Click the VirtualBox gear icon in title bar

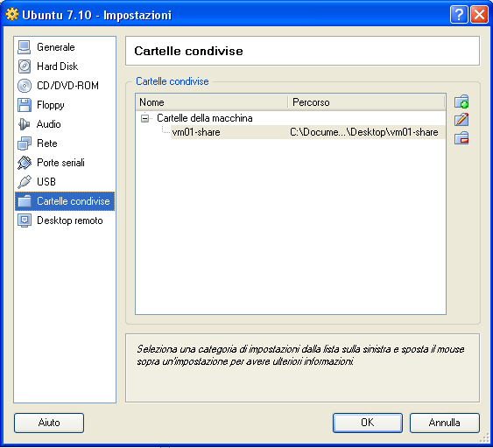pyautogui.click(x=12, y=15)
